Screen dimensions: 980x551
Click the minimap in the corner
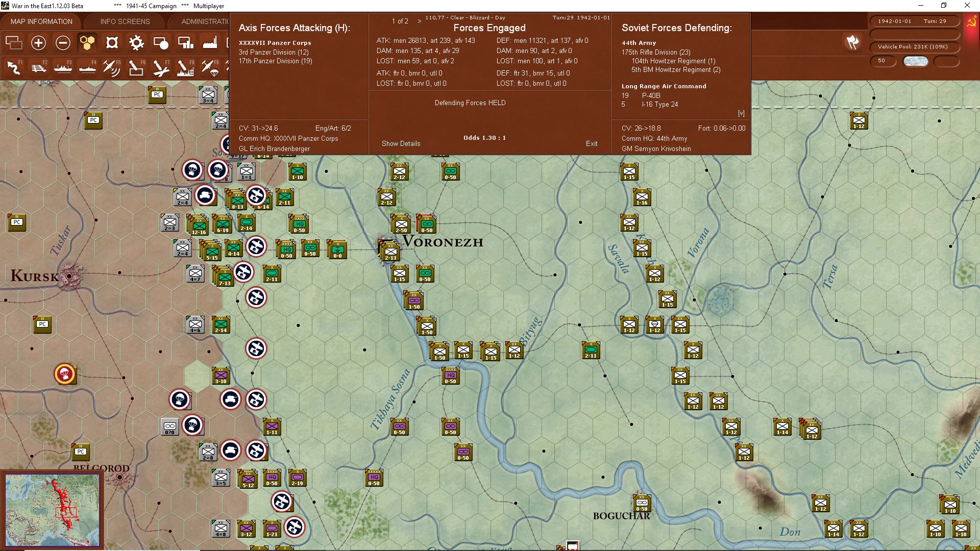(53, 510)
